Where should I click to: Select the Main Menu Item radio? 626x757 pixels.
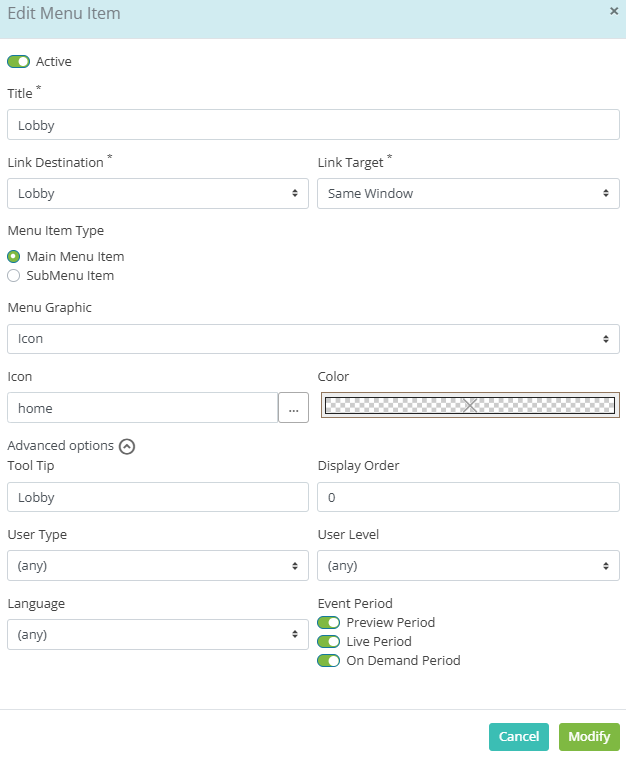coord(14,256)
